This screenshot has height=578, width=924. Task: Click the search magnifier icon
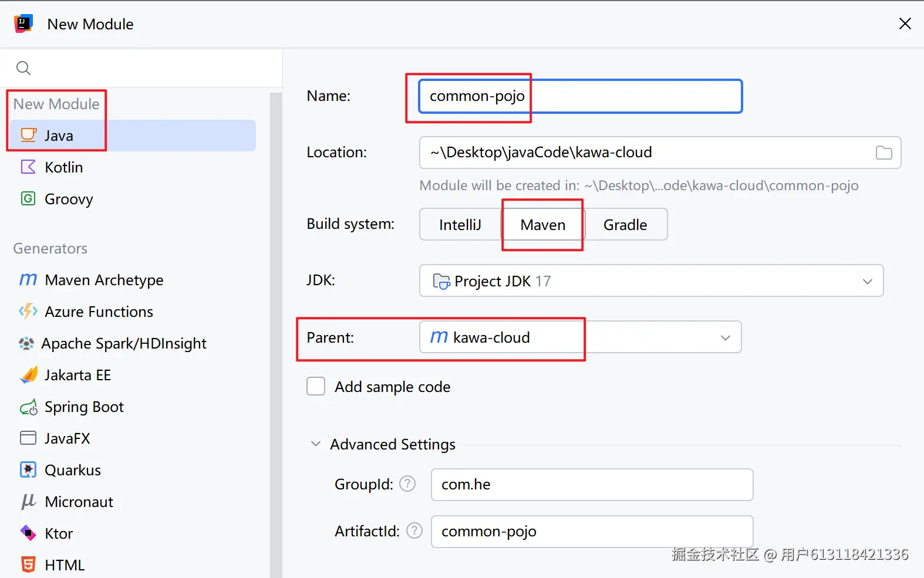(x=23, y=68)
